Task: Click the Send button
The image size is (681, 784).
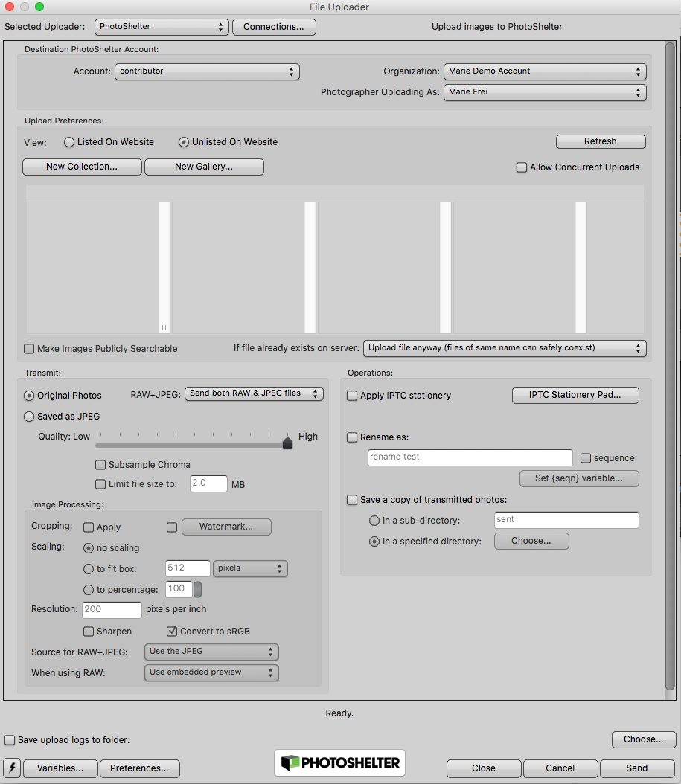Action: pos(637,768)
